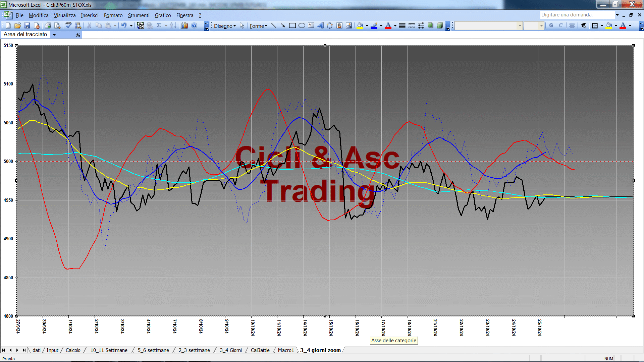Toggle bold with the G button
Viewport: 644px width, 362px height.
551,25
